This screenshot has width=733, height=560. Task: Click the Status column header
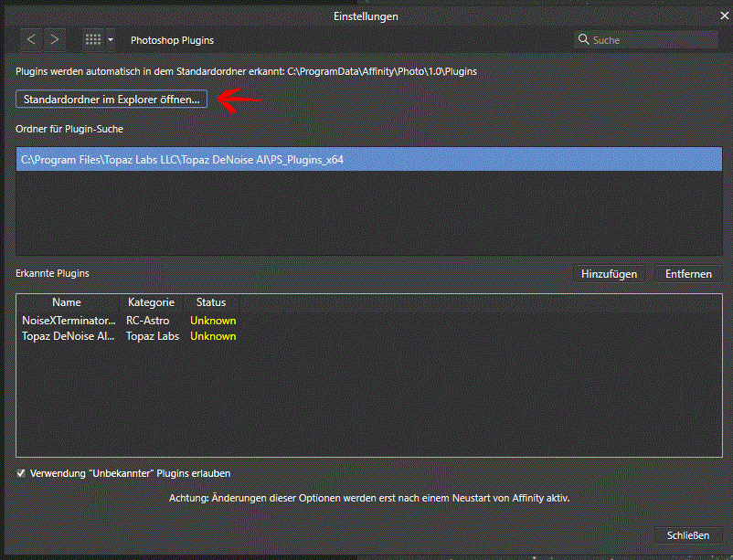tap(211, 302)
